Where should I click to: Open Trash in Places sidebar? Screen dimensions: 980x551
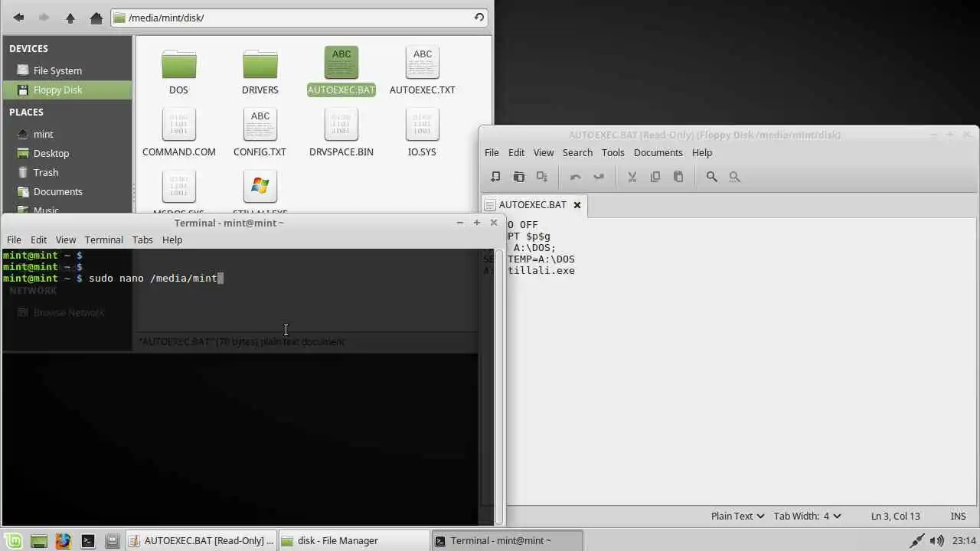(x=66, y=172)
